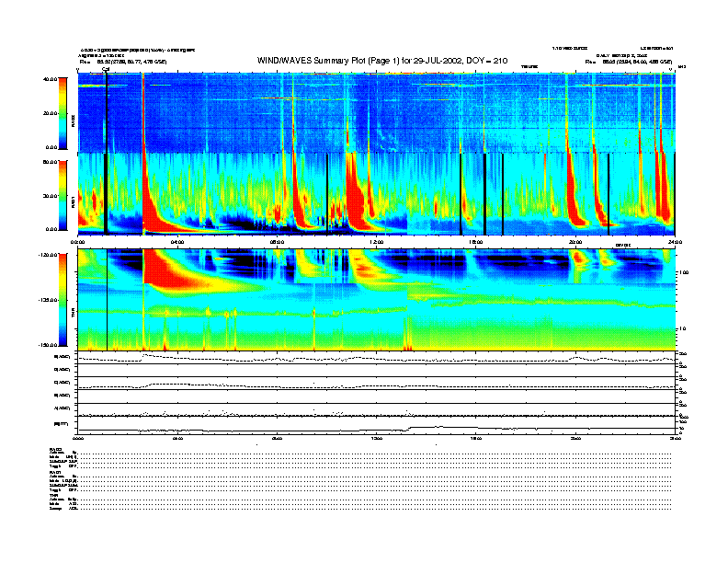The height and width of the screenshot is (563, 728).
Task: Click the 60.00 label on RAD1 color scale
Action: pyautogui.click(x=50, y=162)
